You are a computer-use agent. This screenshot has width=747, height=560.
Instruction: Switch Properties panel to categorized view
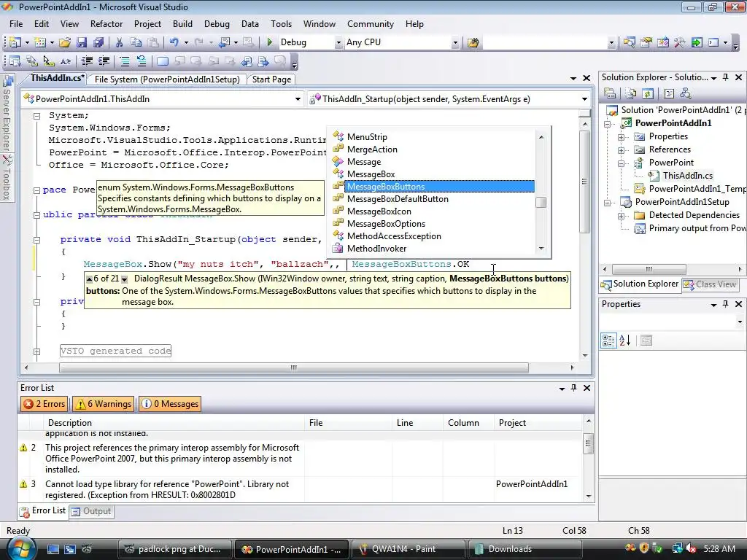click(608, 340)
